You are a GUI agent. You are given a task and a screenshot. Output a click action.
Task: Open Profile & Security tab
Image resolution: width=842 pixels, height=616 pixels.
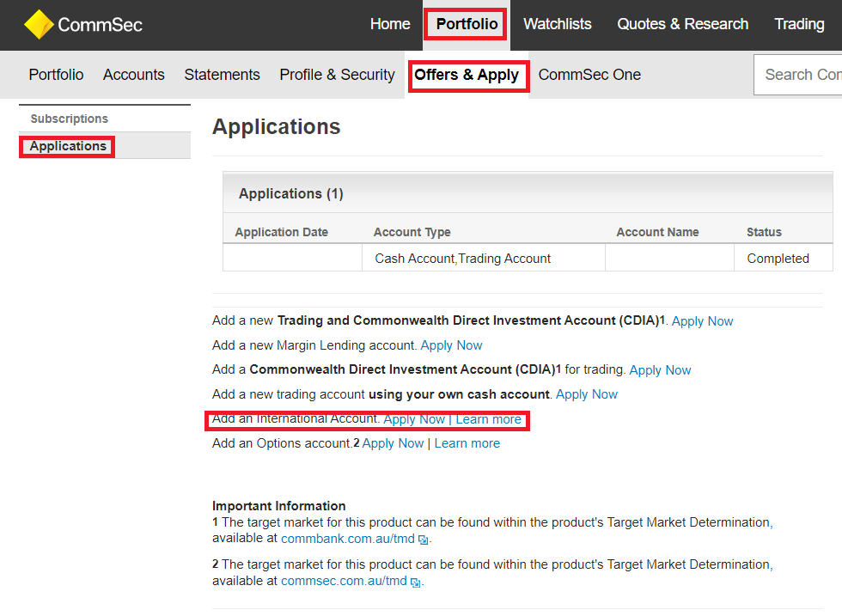click(x=337, y=75)
